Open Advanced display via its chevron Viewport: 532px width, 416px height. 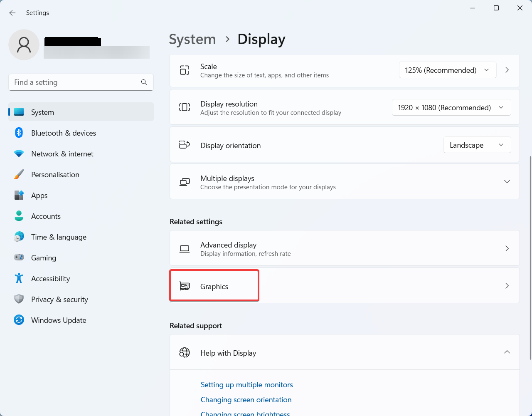507,248
